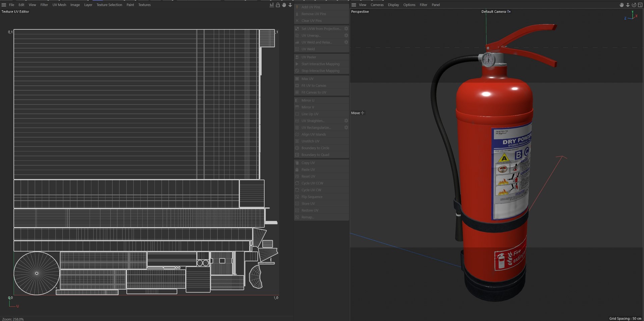Click Start Interactive Mapping play icon
Screen dimensions: 644x321
[297, 64]
